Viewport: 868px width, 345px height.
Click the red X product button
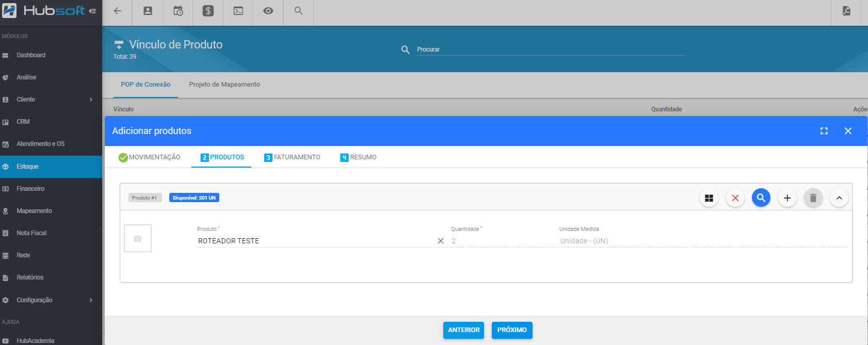click(x=735, y=198)
